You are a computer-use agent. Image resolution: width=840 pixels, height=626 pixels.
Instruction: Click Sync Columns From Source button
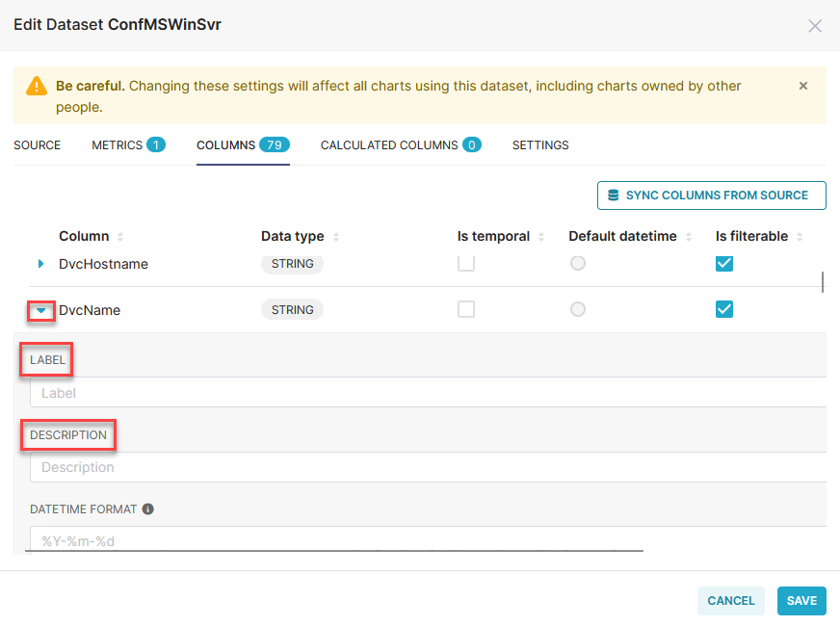[x=712, y=196]
